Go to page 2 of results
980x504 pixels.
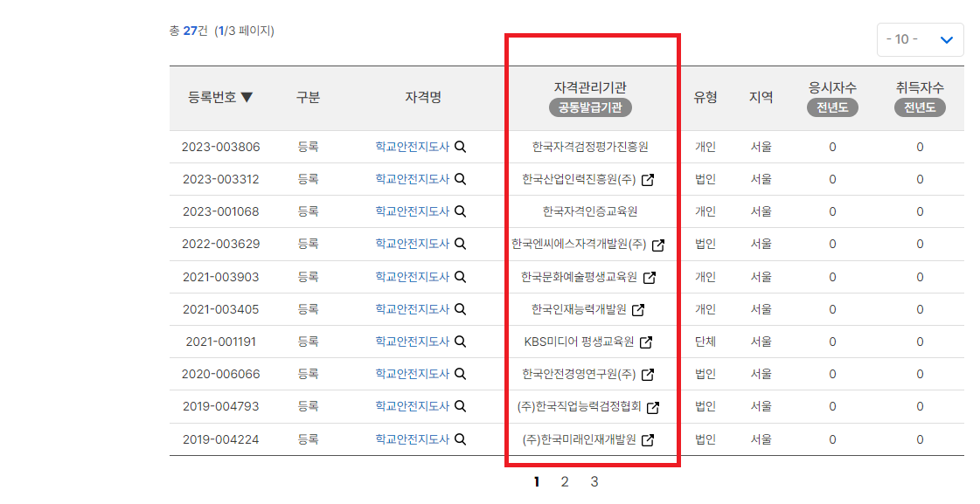tap(564, 480)
